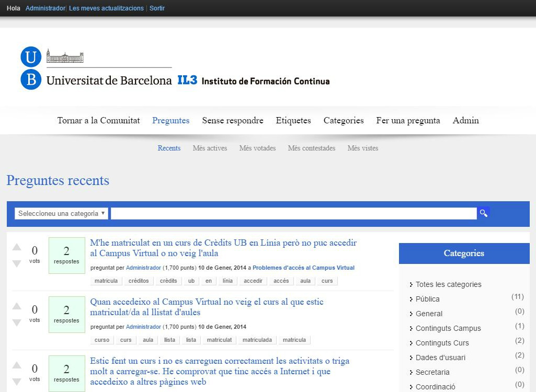Viewport: 536px width, 392px height.
Task: Downvote the question about activitats not loading
Action: (17, 382)
